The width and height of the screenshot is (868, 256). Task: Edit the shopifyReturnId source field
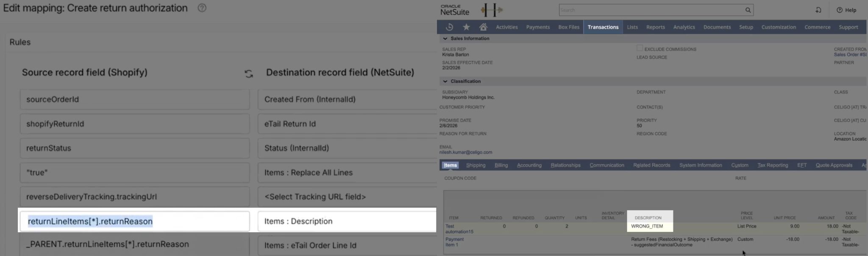point(135,124)
